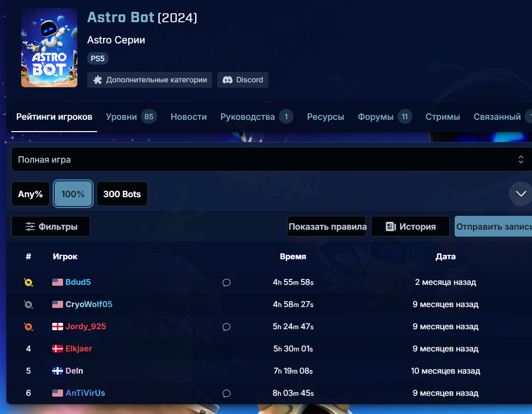
Task: Switch to the Ресурсы tab
Action: coord(326,117)
